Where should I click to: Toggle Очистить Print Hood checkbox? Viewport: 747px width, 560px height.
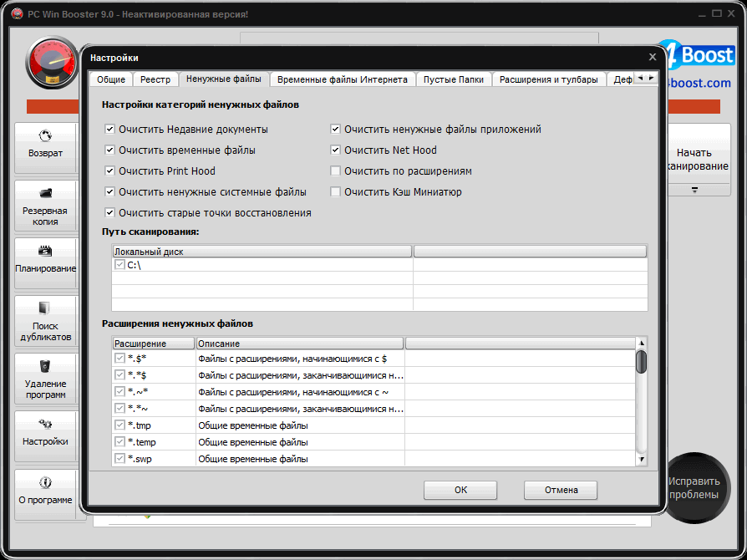click(x=109, y=171)
